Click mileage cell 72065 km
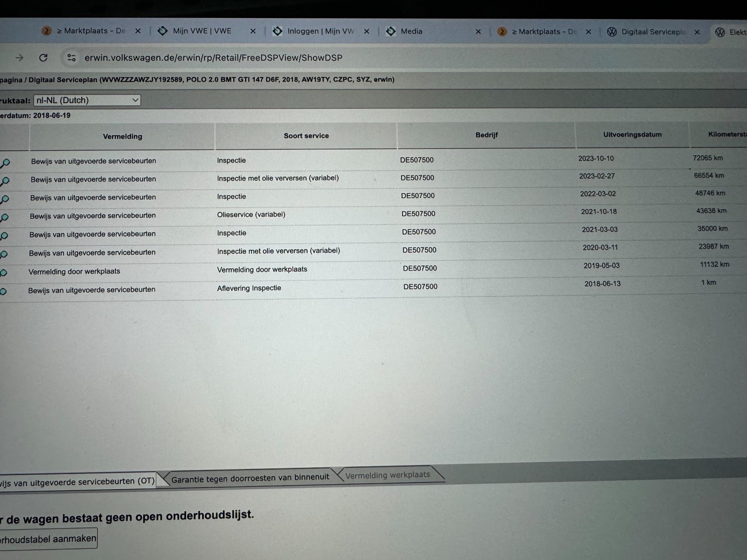 708,158
